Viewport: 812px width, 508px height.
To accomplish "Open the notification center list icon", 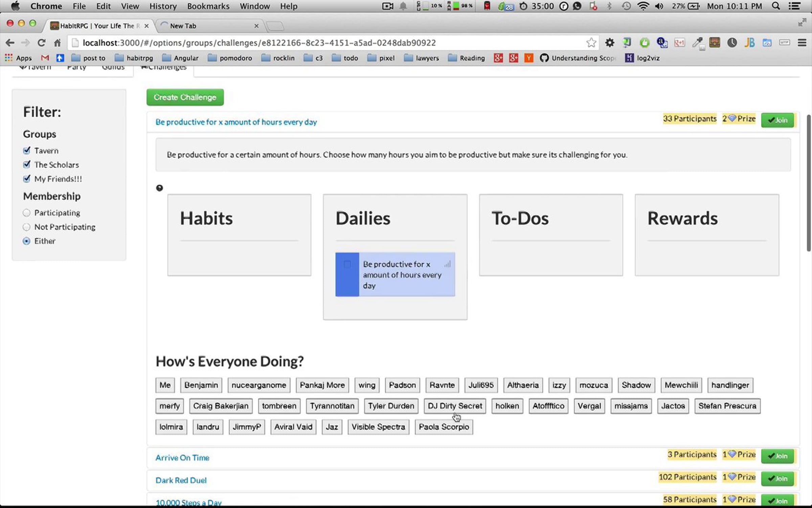I will (794, 6).
